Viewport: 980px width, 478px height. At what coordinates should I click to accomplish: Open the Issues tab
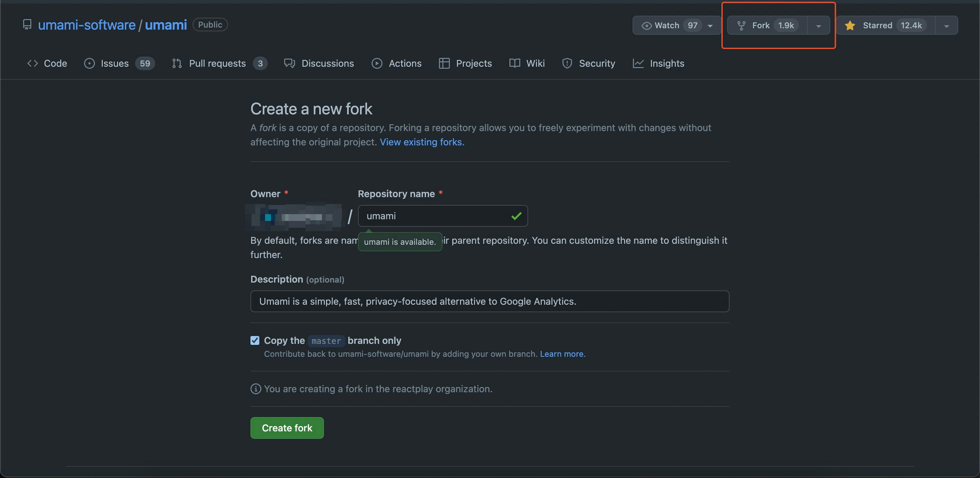coord(119,63)
